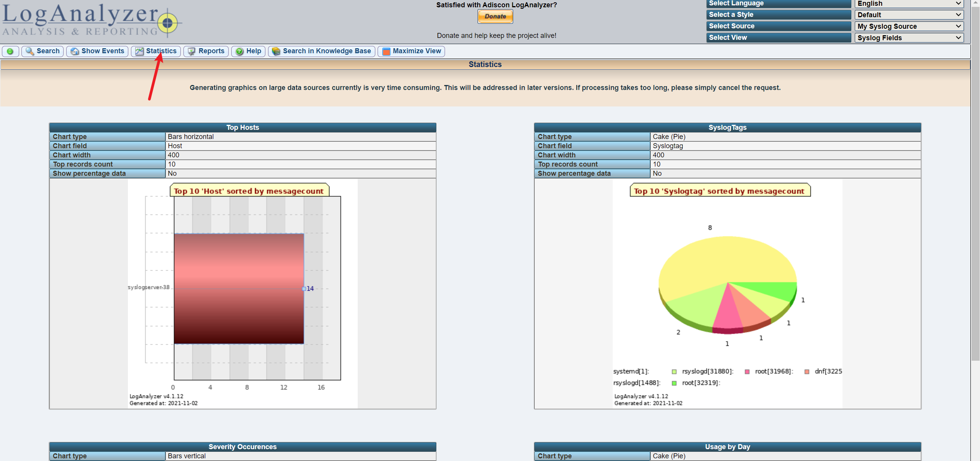Open the Reports menu item

(x=211, y=51)
